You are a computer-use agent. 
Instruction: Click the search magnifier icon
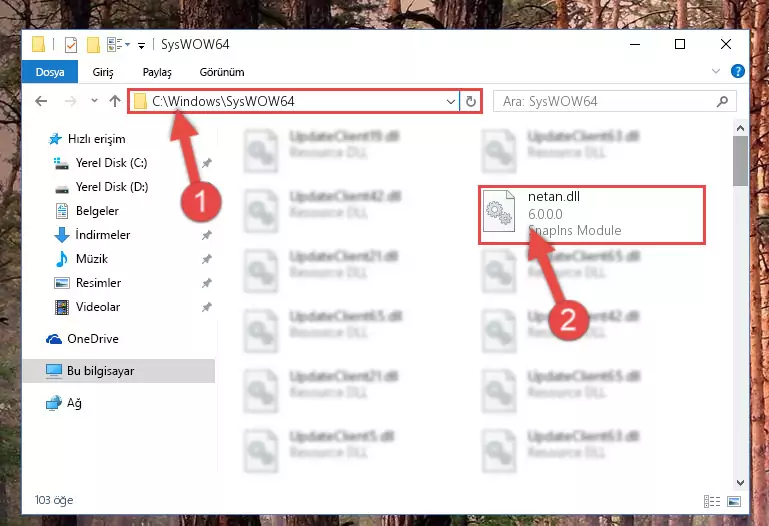point(722,101)
